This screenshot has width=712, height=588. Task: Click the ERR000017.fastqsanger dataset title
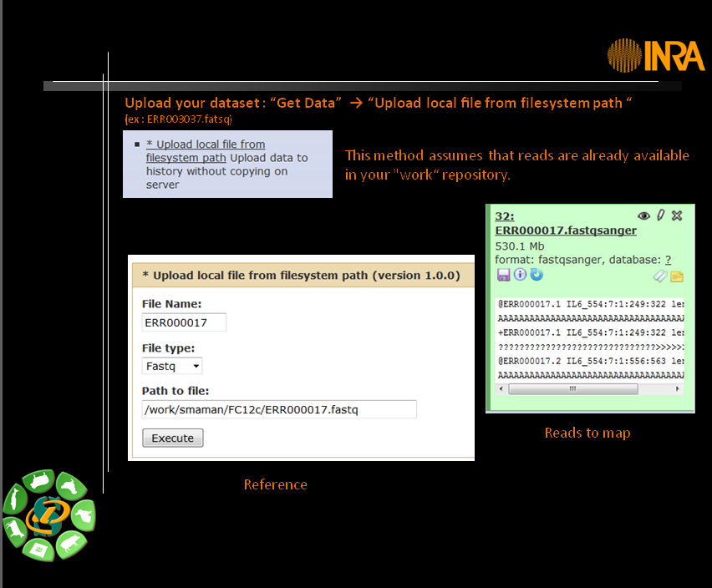pos(566,230)
